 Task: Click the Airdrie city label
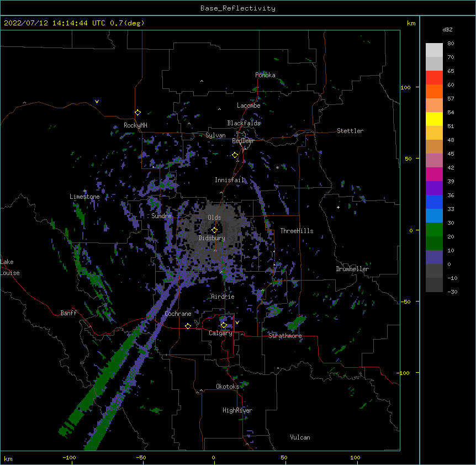tap(223, 297)
